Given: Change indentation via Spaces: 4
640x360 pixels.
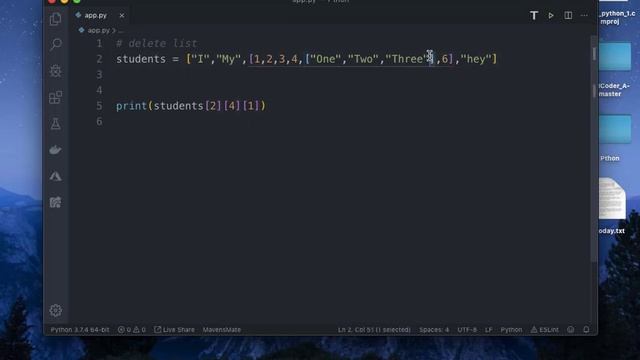Looking at the screenshot, I should tap(434, 329).
